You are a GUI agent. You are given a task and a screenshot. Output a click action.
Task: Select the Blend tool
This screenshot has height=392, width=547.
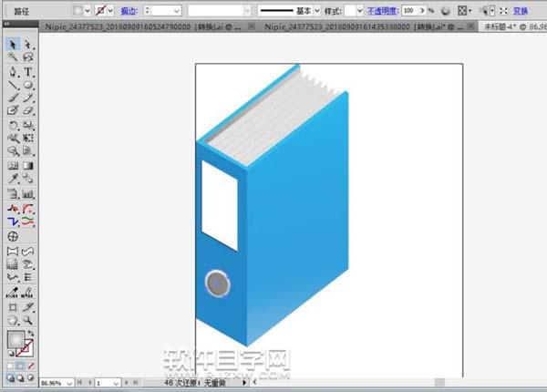pyautogui.click(x=28, y=179)
